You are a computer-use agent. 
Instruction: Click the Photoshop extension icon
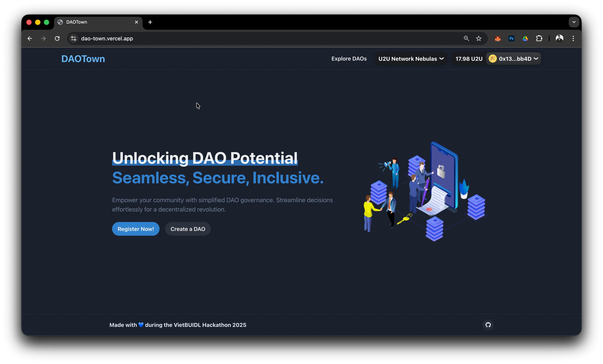coord(511,38)
